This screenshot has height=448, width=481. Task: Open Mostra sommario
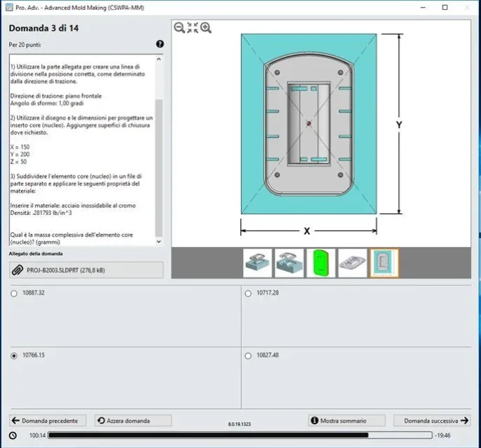click(x=347, y=421)
